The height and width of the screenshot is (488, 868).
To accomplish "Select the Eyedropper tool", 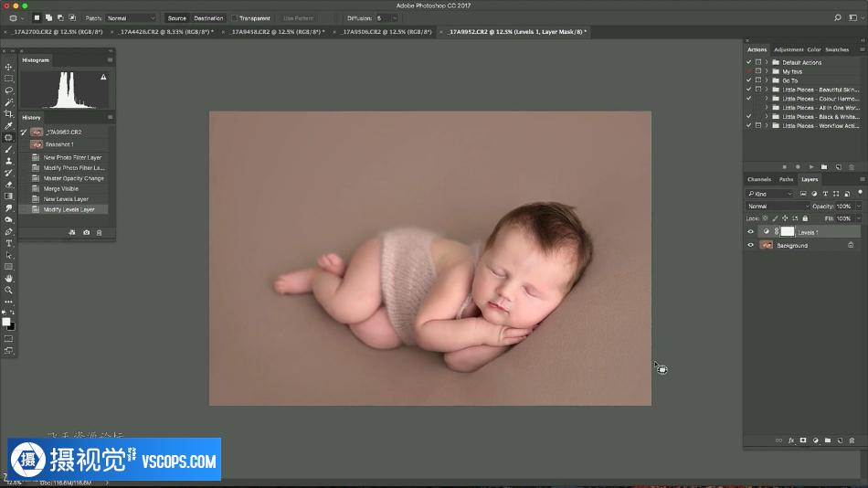I will pos(9,126).
